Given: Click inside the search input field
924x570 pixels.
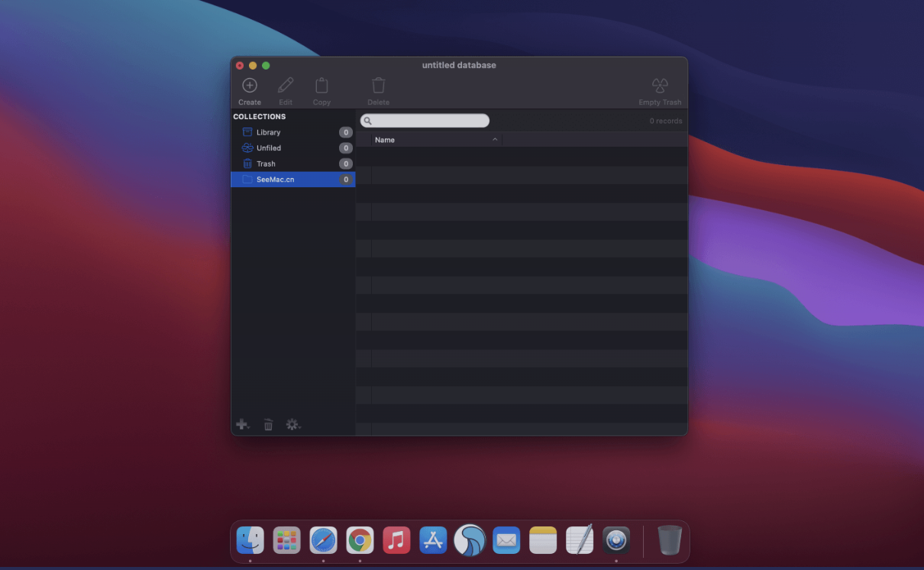Looking at the screenshot, I should point(428,120).
